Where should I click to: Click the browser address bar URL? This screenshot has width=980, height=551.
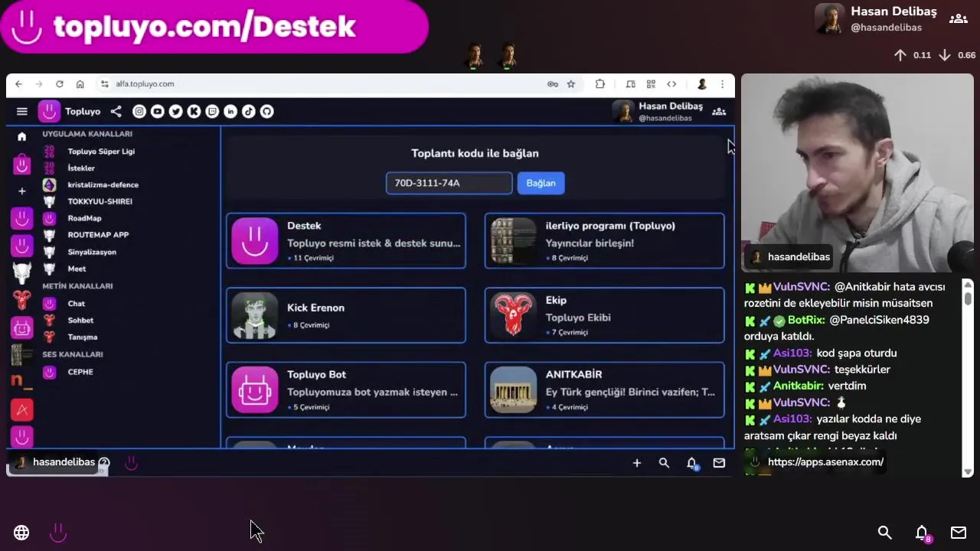pyautogui.click(x=145, y=84)
